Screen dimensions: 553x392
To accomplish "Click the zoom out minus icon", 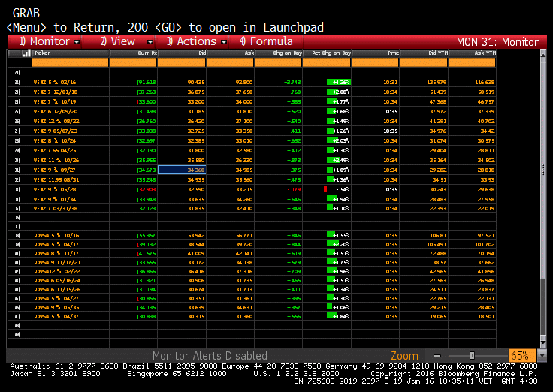I will pos(437,356).
